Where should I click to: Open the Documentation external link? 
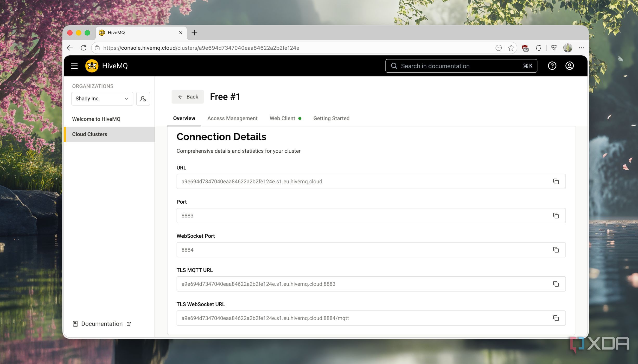(102, 324)
